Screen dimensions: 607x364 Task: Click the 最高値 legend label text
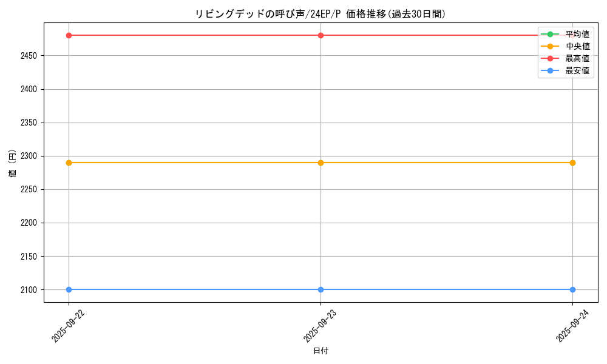point(577,58)
